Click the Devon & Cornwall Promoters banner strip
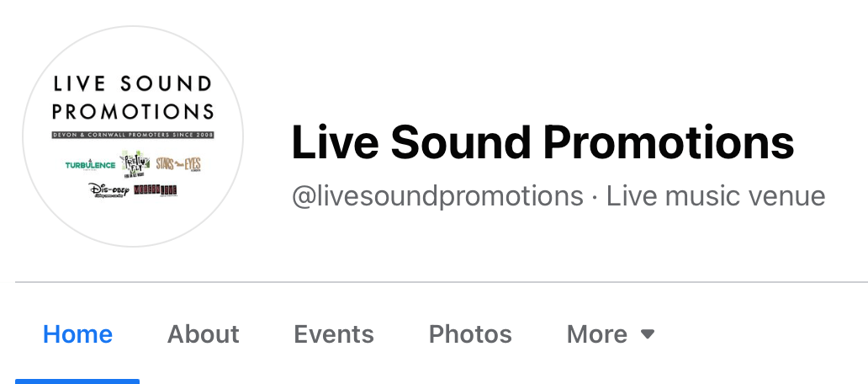This screenshot has width=868, height=384. click(133, 135)
